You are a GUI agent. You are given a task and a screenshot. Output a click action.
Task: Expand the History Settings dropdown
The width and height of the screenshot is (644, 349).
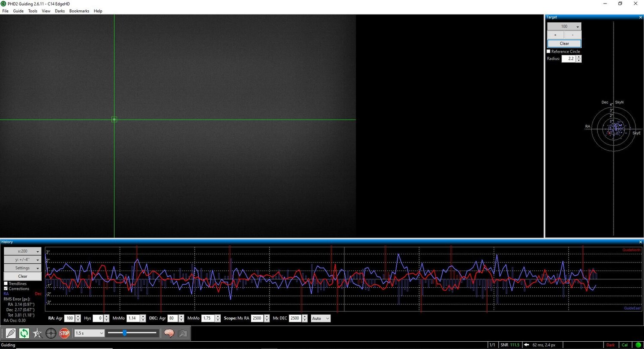23,268
